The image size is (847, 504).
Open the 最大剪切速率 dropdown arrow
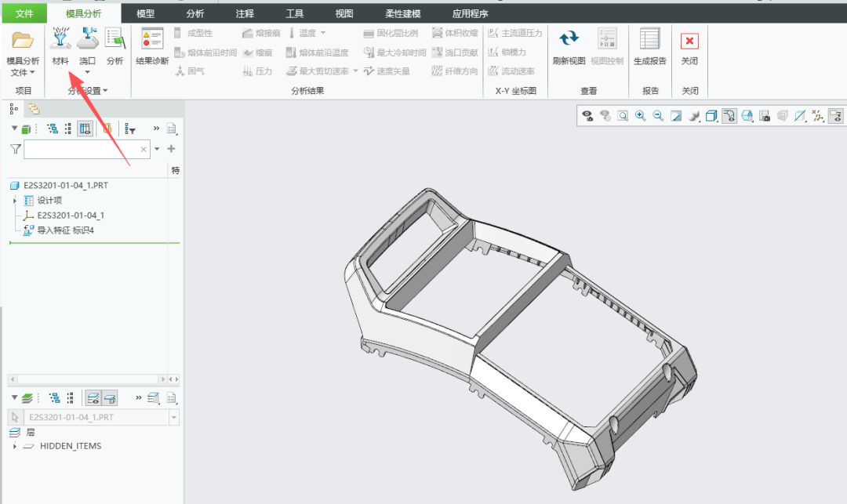[x=355, y=71]
